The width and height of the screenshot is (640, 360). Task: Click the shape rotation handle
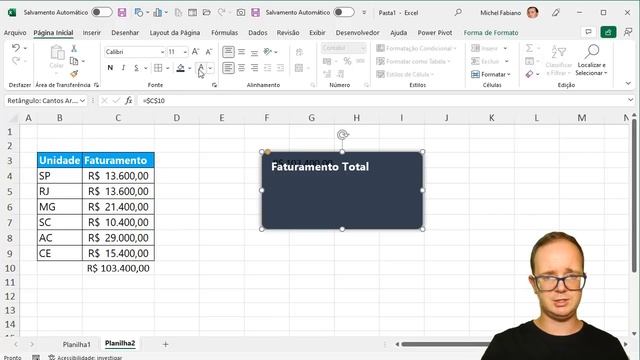[342, 135]
